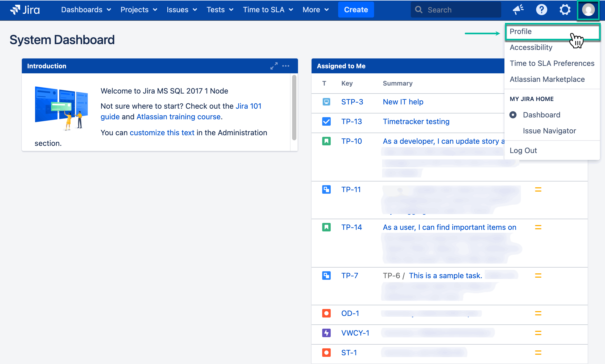Select Log Out in user menu
The image size is (605, 364).
pyautogui.click(x=523, y=150)
